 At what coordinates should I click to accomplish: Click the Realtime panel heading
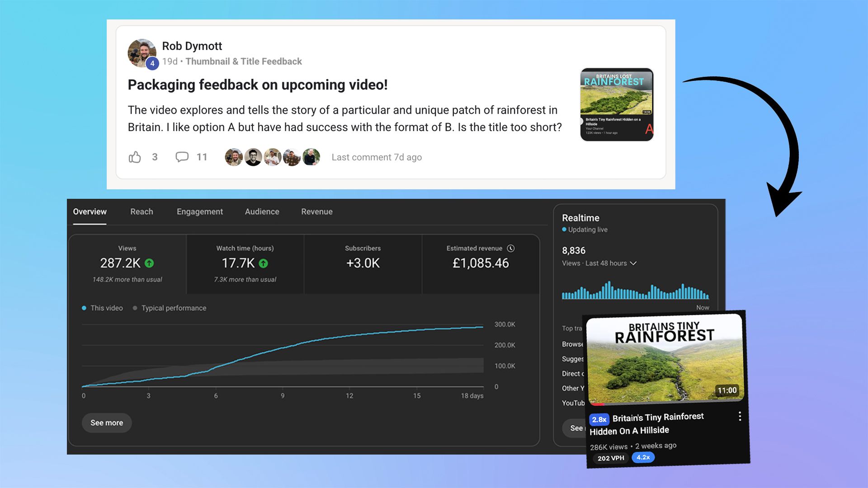[x=580, y=218]
